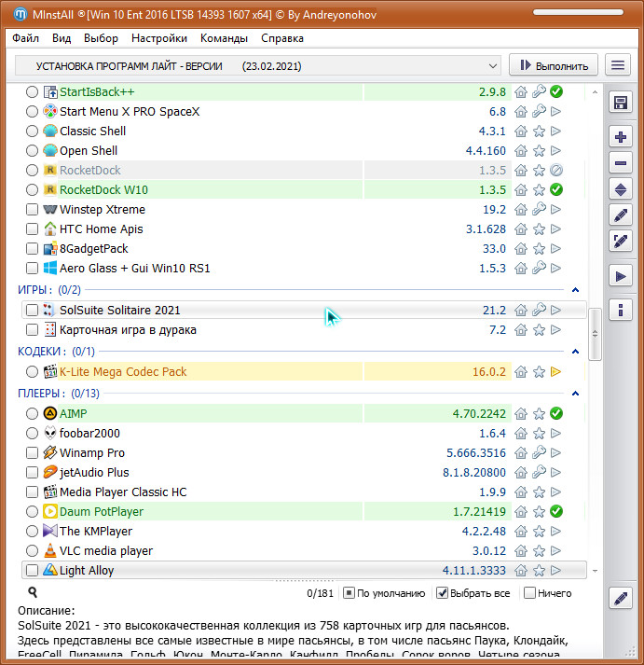The height and width of the screenshot is (665, 644).
Task: Collapse the ИГРЫ section chevron
Action: tap(575, 290)
